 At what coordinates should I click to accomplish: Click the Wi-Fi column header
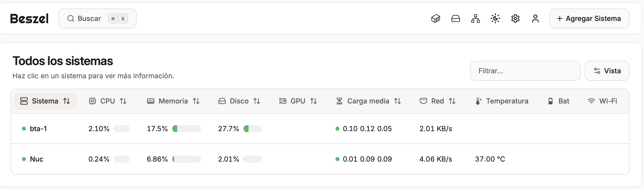pyautogui.click(x=602, y=101)
